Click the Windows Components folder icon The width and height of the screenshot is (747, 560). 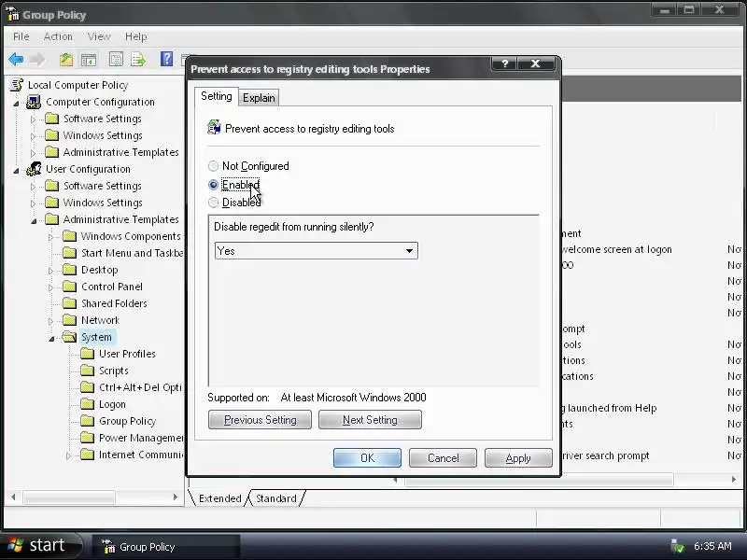click(69, 236)
